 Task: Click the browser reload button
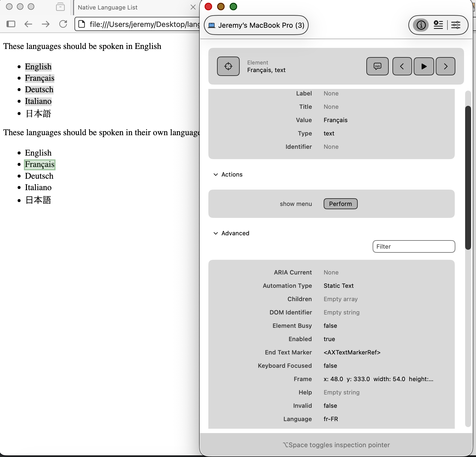[x=63, y=24]
